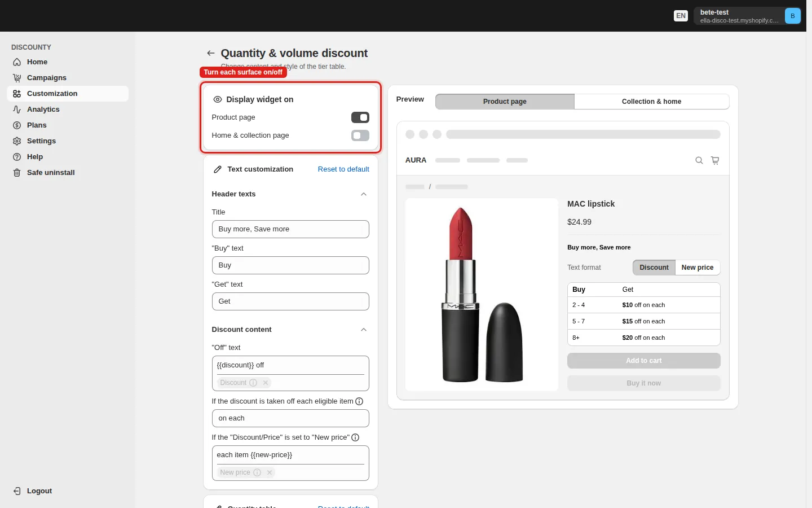Viewport: 812px width, 508px height.
Task: Click the "Buy" text input field
Action: [290, 265]
